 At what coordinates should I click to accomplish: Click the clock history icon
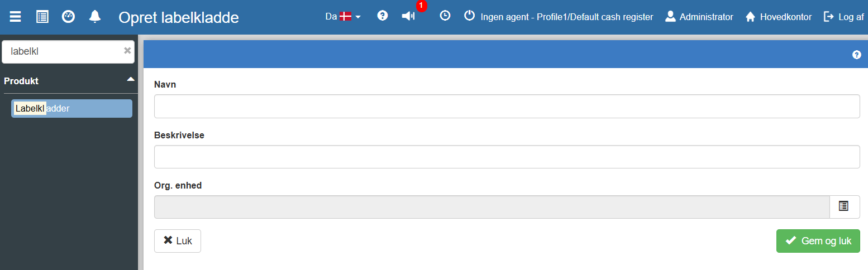pos(445,16)
